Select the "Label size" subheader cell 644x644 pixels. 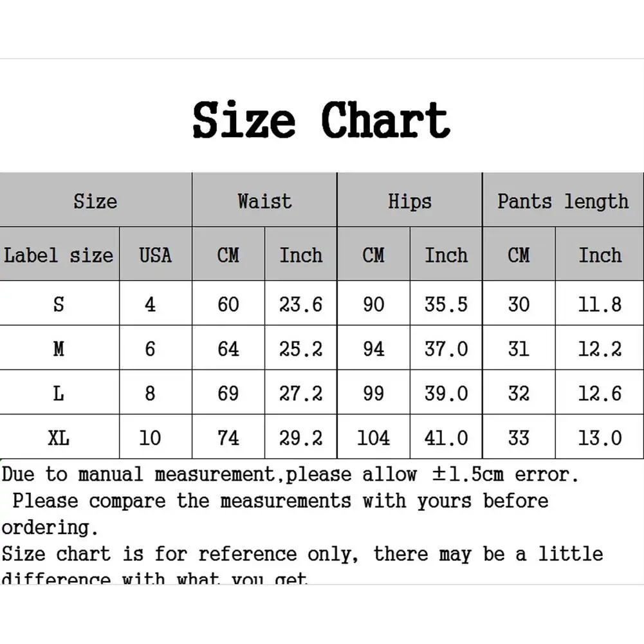59,255
